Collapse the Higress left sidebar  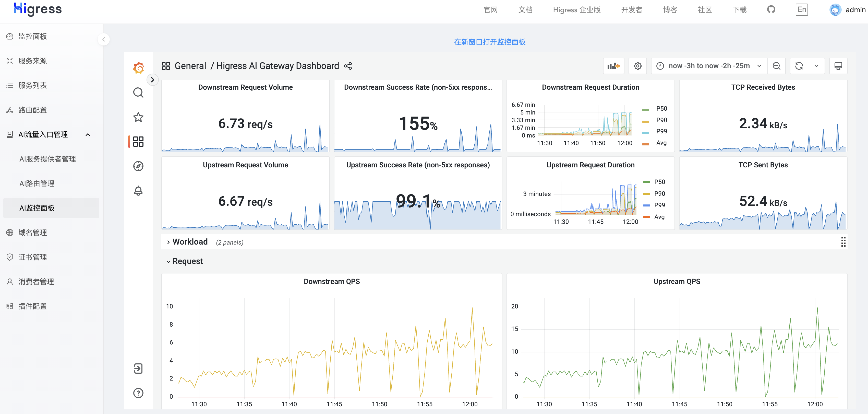pos(103,39)
